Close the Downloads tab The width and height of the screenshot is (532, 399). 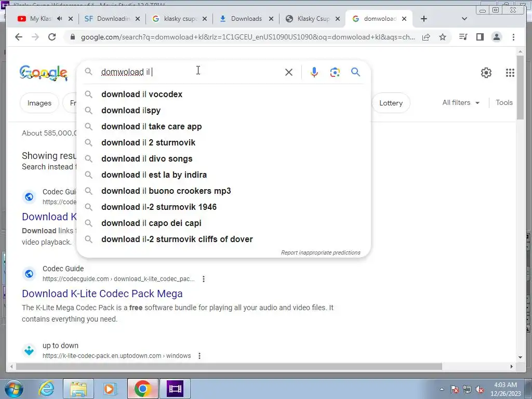pyautogui.click(x=271, y=19)
